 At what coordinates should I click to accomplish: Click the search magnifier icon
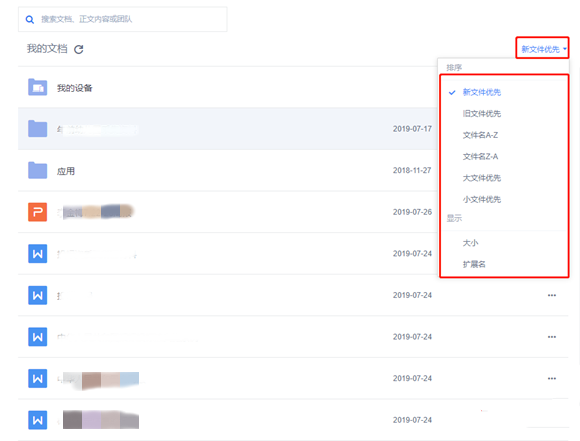(x=30, y=20)
